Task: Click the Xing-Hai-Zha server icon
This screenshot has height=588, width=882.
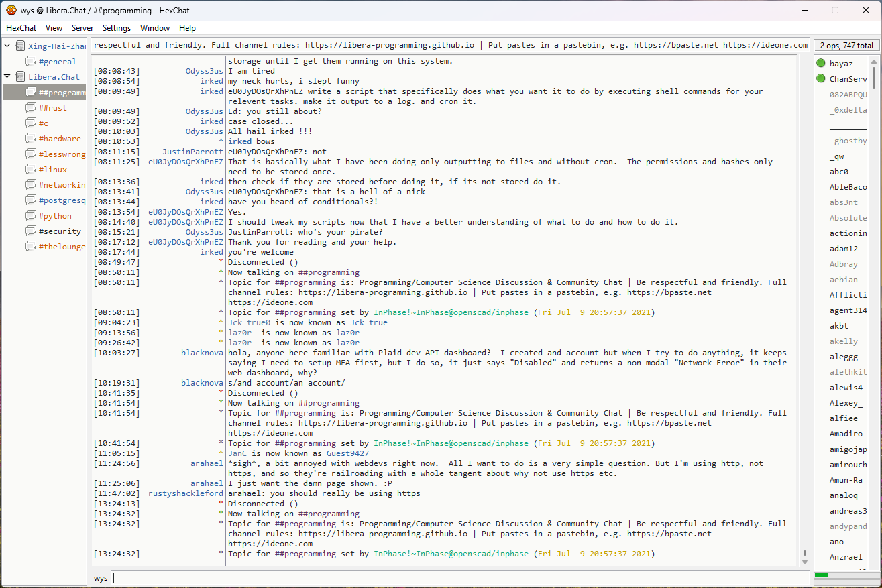Action: click(x=20, y=46)
